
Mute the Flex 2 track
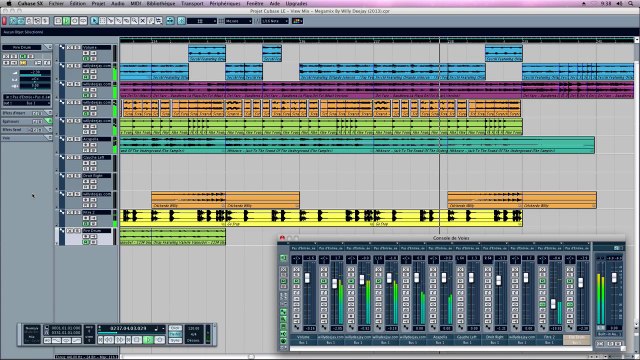(69, 212)
